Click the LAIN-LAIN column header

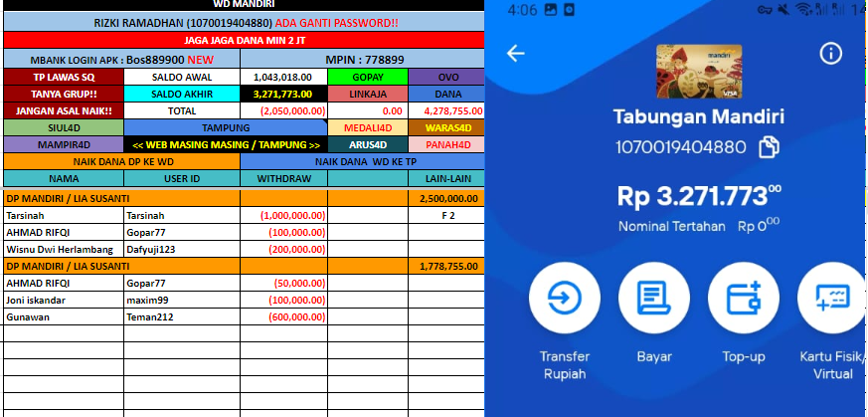click(446, 178)
